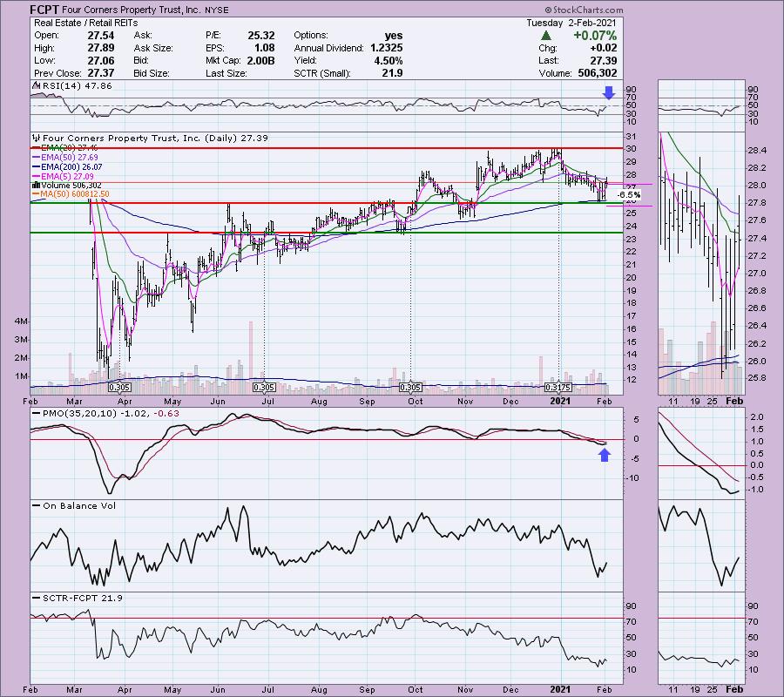
Task: Click the 0.305 dividend marker near Apr
Action: click(119, 387)
